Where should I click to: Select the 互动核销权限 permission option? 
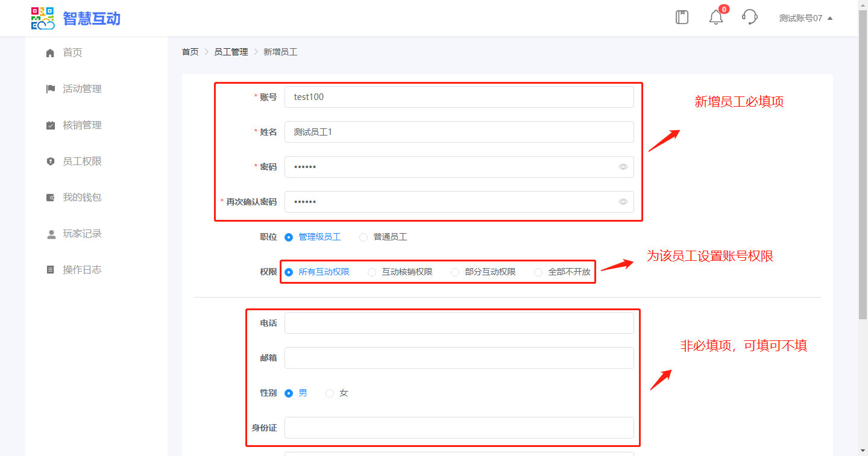point(372,272)
